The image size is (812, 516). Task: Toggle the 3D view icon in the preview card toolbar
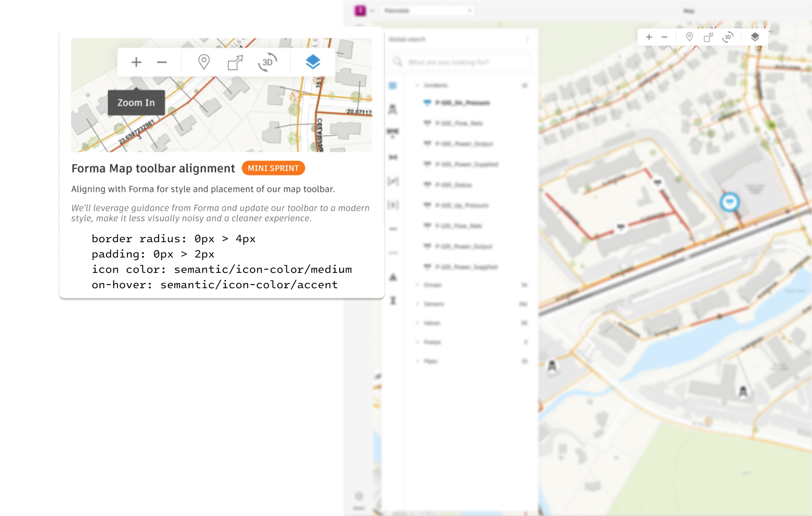(x=268, y=62)
